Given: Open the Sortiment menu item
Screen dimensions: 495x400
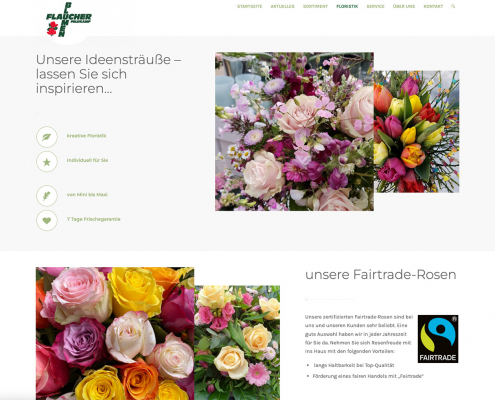Looking at the screenshot, I should click(x=315, y=6).
